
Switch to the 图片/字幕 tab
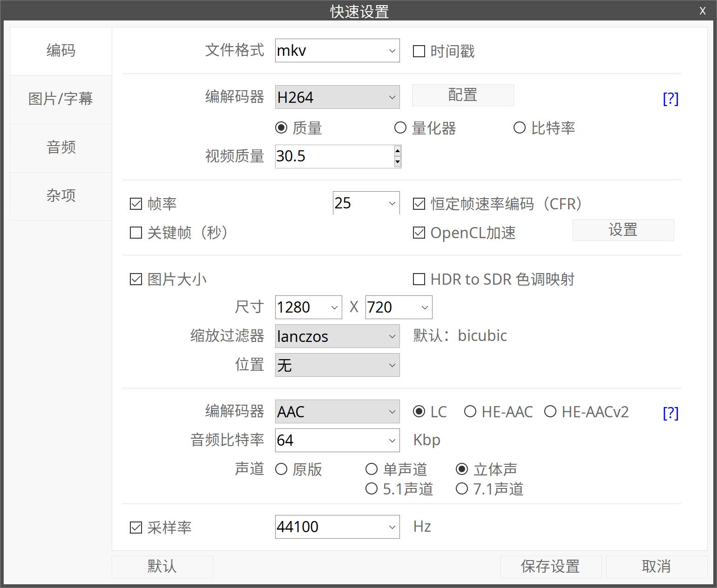(61, 99)
